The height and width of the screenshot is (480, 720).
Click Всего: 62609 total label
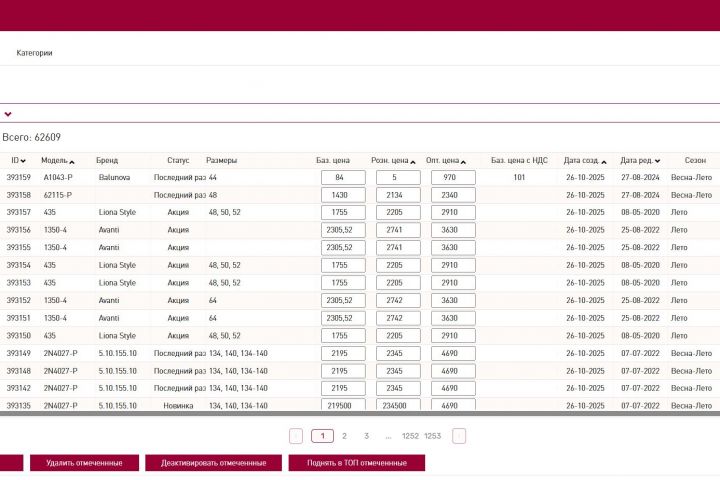[x=31, y=137]
